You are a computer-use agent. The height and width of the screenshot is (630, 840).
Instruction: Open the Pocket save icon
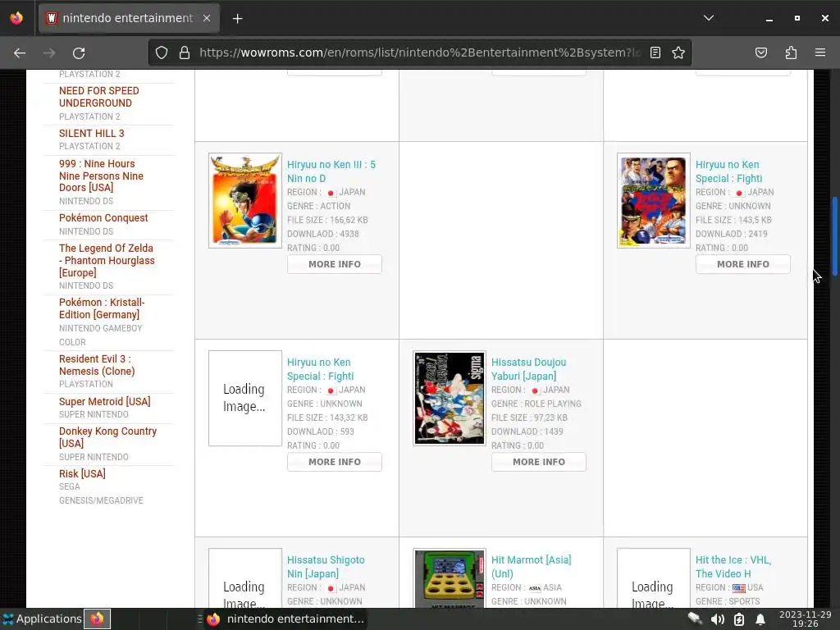[760, 52]
